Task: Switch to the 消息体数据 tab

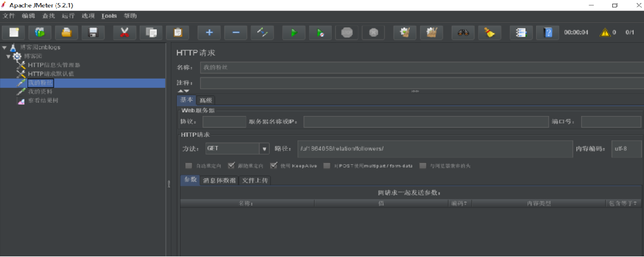Action: [220, 181]
